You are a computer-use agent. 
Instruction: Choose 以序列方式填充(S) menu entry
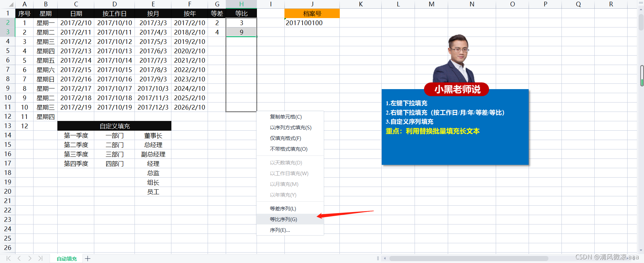coord(290,127)
